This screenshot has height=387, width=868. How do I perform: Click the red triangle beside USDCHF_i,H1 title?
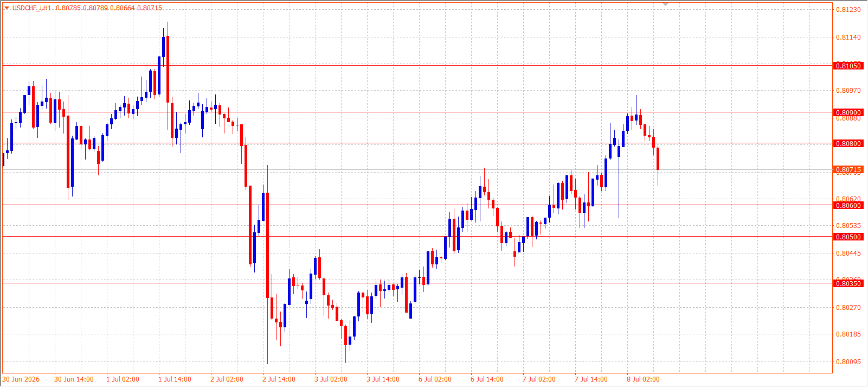click(x=7, y=8)
